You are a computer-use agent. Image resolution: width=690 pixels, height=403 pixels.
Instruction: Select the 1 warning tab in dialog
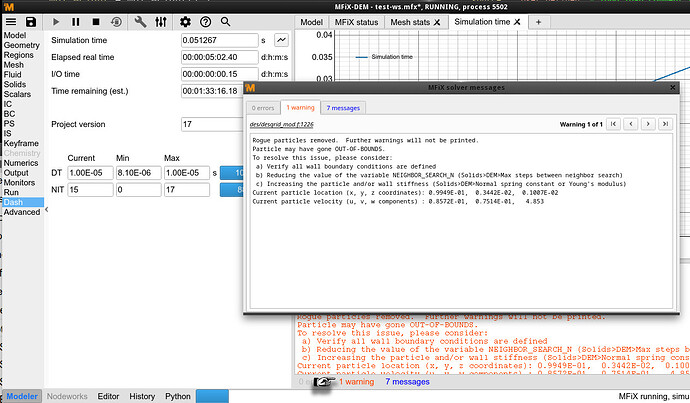[300, 107]
